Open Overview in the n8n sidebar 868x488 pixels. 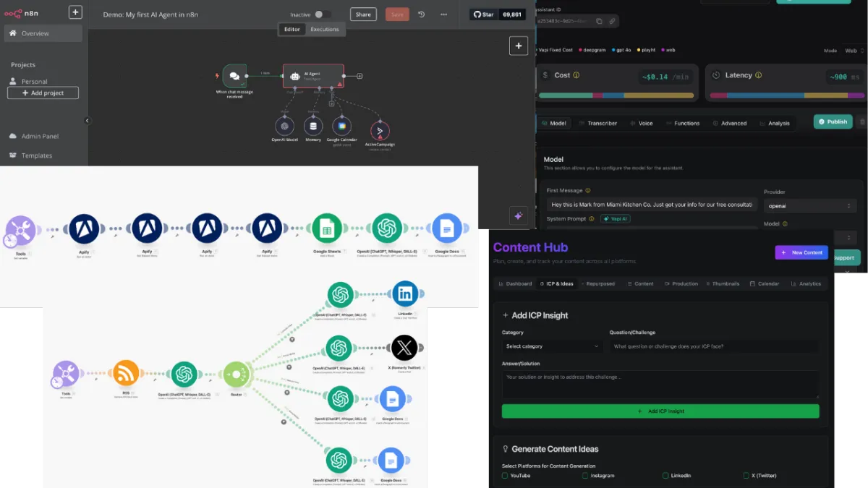click(x=43, y=33)
